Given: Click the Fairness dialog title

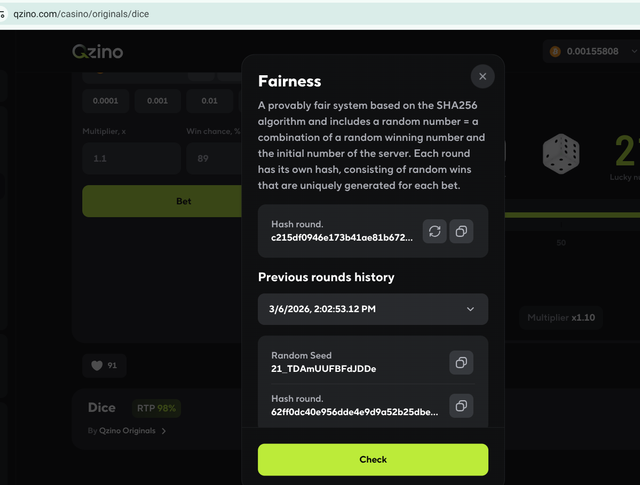Looking at the screenshot, I should coord(289,81).
